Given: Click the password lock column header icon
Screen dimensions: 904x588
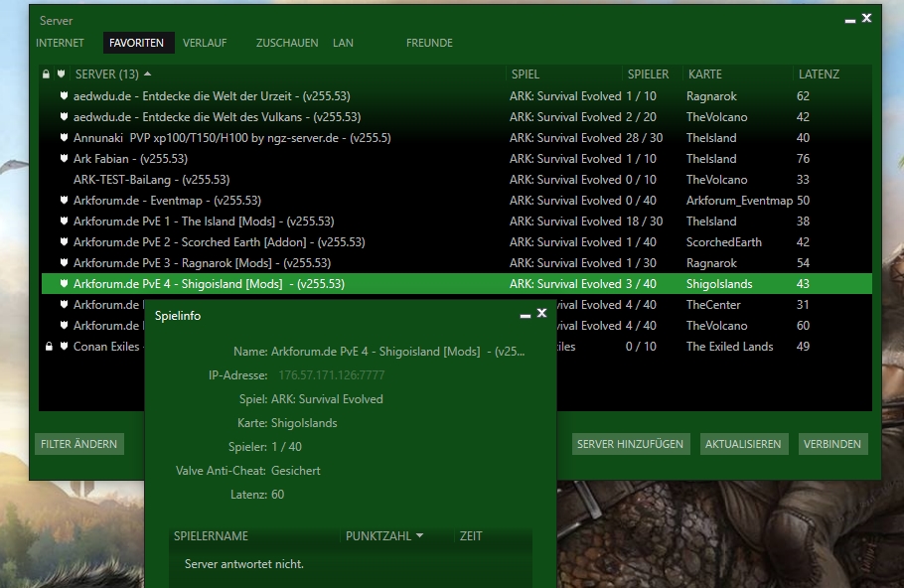Looking at the screenshot, I should [46, 73].
